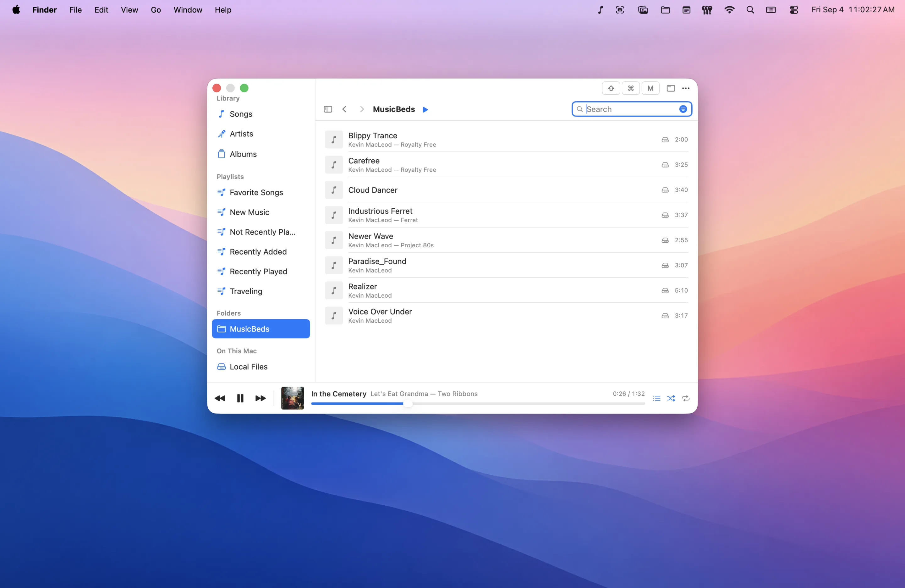Open the Recently Played playlist
Viewport: 905px width, 588px height.
pos(261,272)
